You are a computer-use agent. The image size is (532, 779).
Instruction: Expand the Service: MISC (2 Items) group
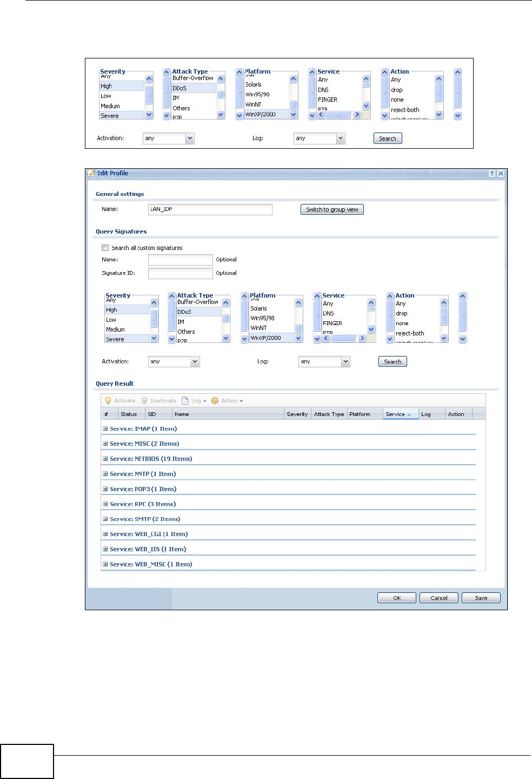click(105, 444)
